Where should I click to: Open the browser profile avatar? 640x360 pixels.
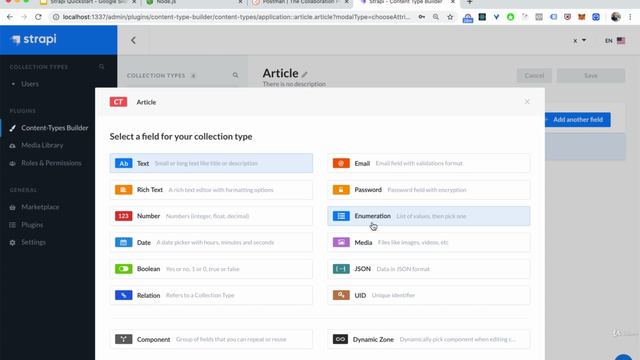[x=616, y=17]
